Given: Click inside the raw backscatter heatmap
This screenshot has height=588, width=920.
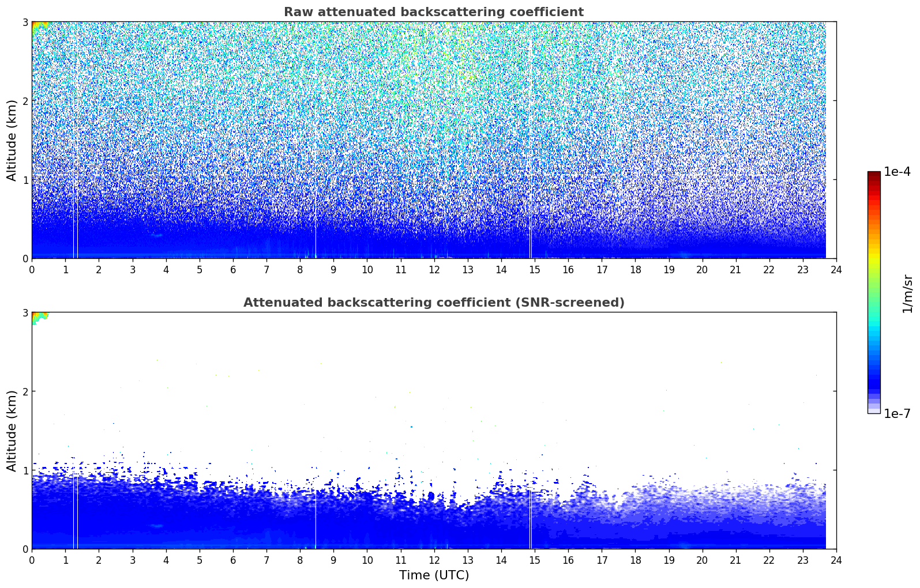Looking at the screenshot, I should click(x=434, y=140).
